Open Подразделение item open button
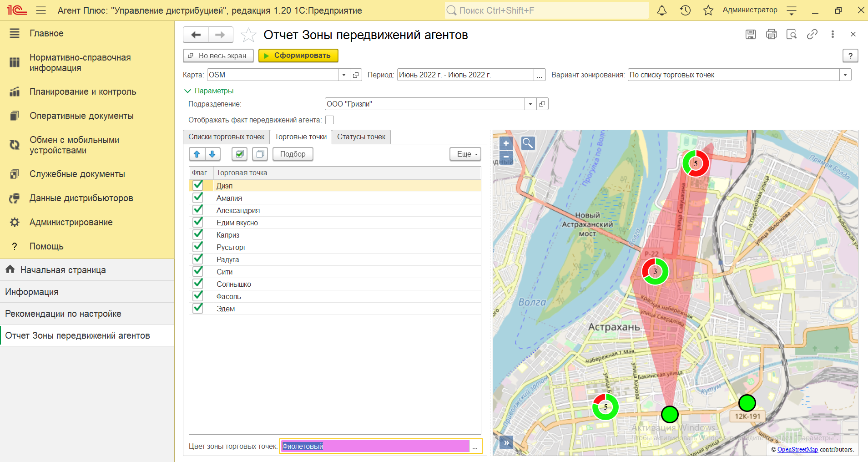The image size is (868, 462). (542, 104)
